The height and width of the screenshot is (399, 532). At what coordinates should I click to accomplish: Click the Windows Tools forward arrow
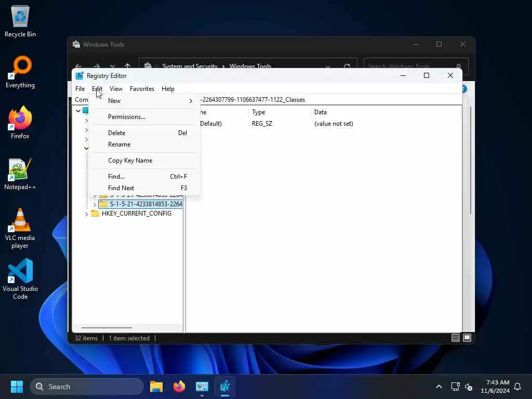pyautogui.click(x=96, y=66)
